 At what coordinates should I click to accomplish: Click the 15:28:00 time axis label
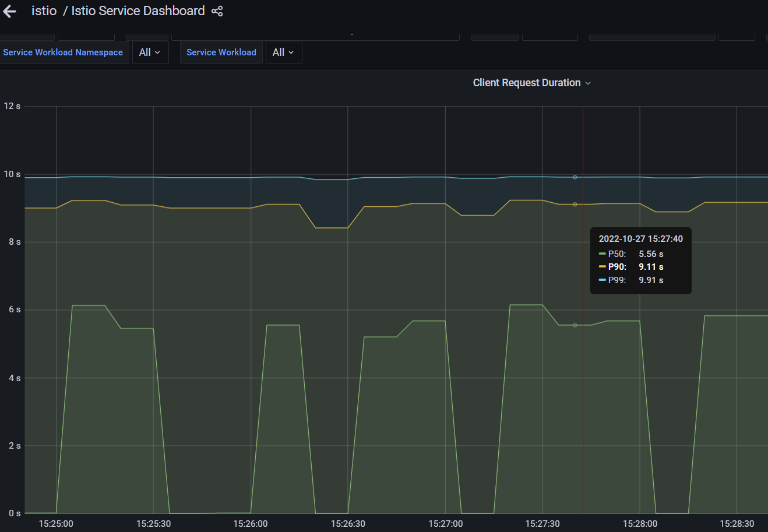(640, 524)
